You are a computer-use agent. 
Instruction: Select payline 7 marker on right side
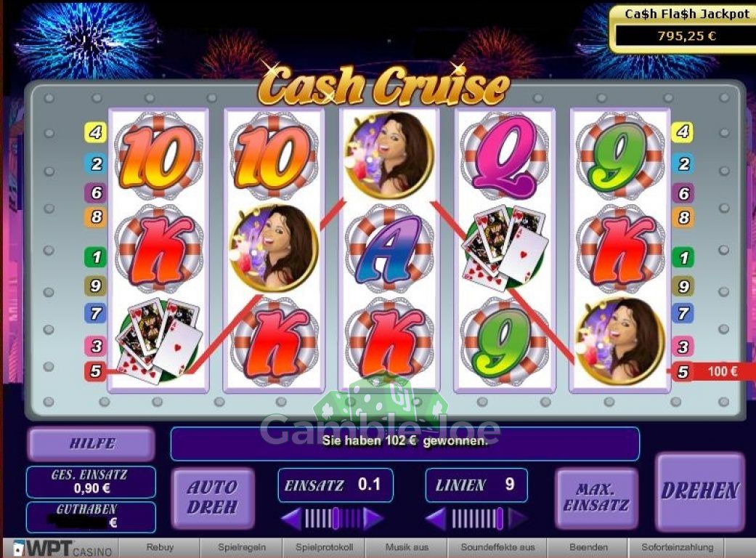coord(683,313)
